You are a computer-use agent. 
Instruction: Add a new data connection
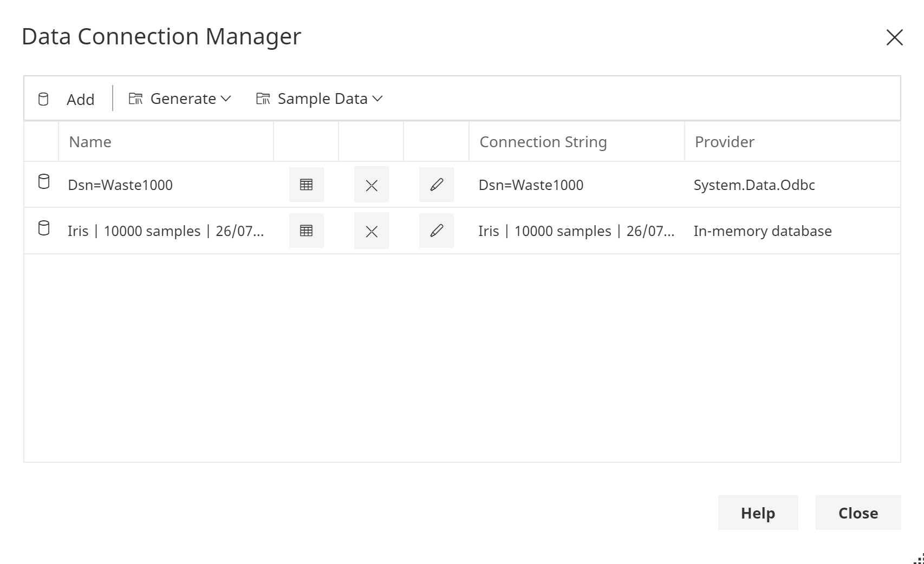[80, 99]
